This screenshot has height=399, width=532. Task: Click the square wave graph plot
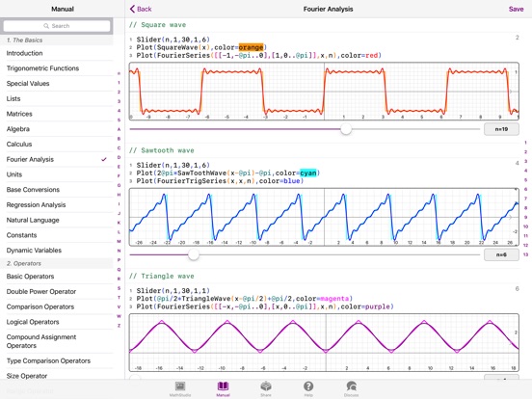pyautogui.click(x=324, y=92)
